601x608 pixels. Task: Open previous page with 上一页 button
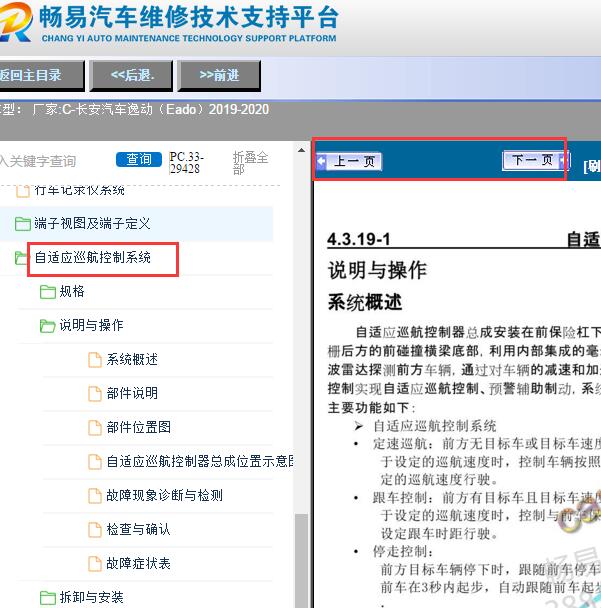pos(349,161)
